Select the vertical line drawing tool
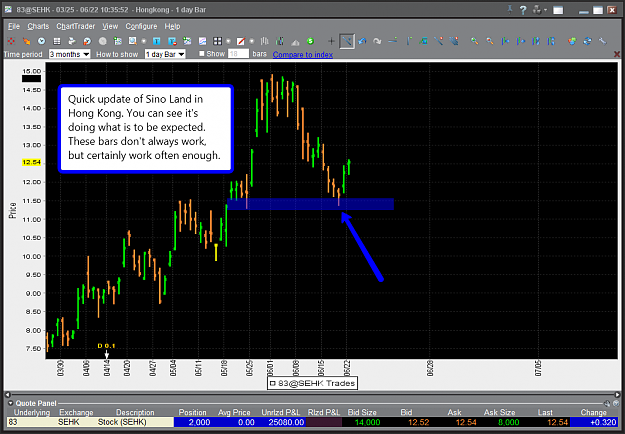625x434 pixels. (x=409, y=41)
